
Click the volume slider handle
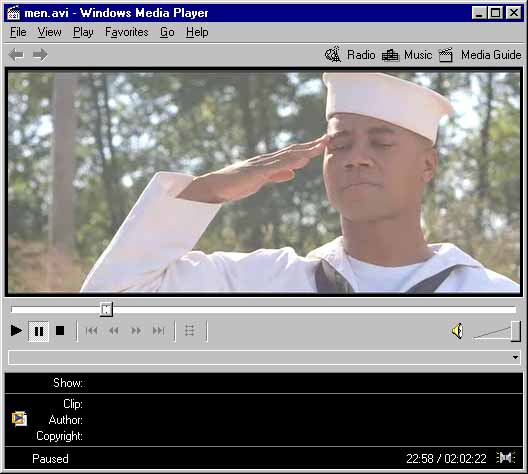point(516,331)
